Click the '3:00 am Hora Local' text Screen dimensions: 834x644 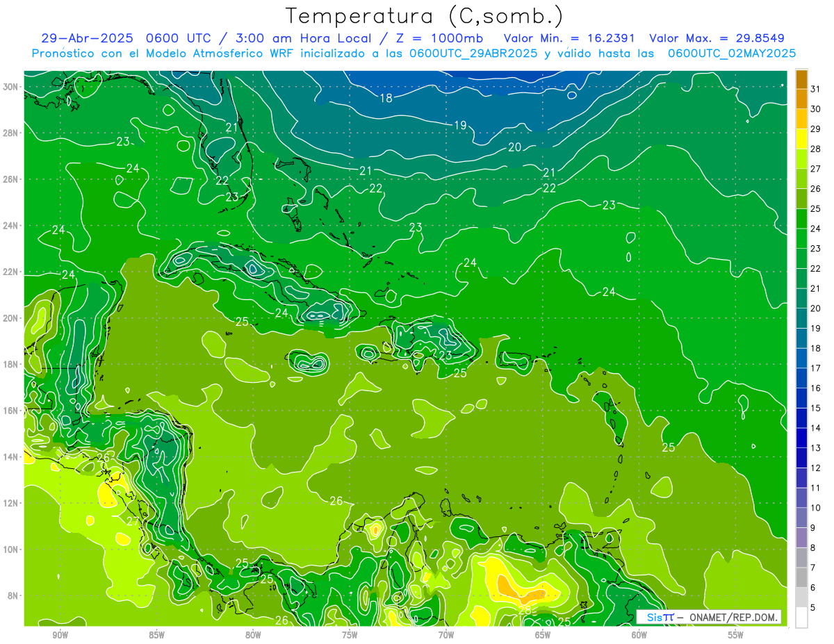tap(301, 38)
